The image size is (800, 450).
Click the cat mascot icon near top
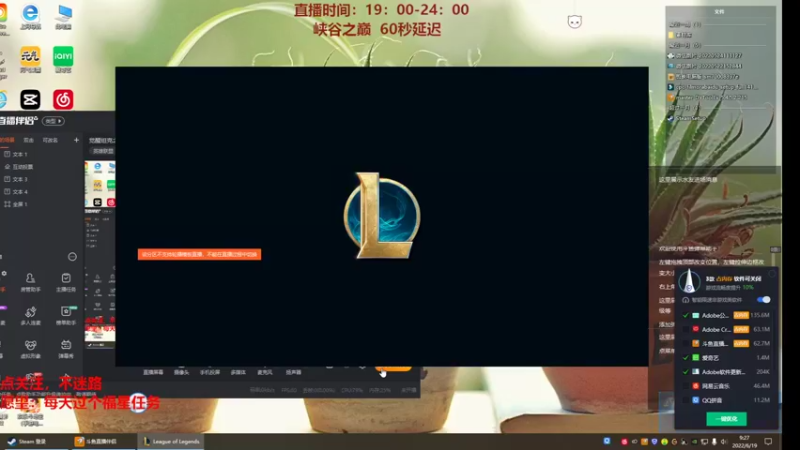(574, 21)
